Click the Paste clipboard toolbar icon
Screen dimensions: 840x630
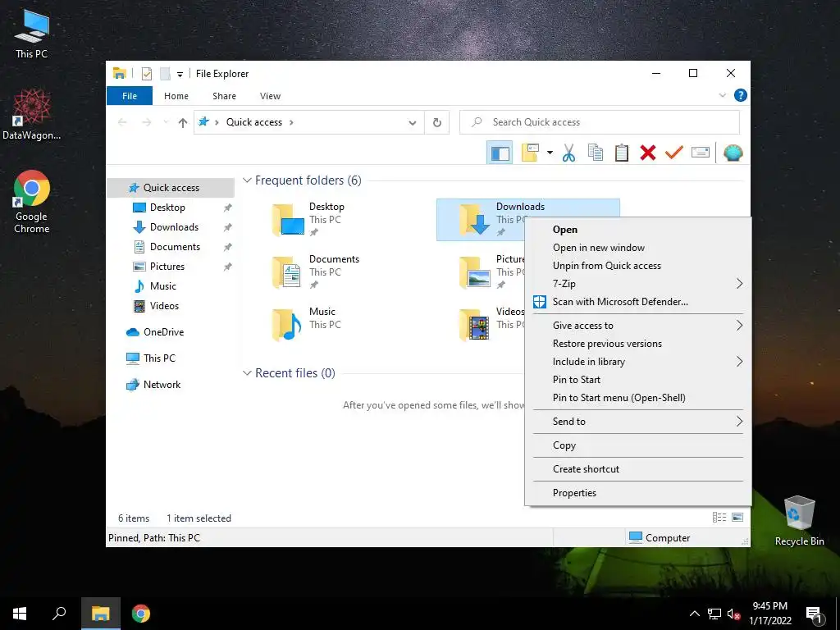622,153
